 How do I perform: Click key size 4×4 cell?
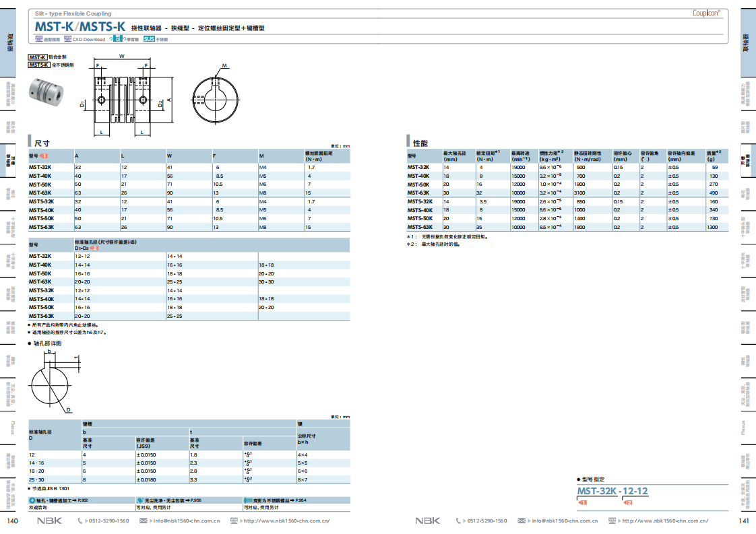point(303,455)
